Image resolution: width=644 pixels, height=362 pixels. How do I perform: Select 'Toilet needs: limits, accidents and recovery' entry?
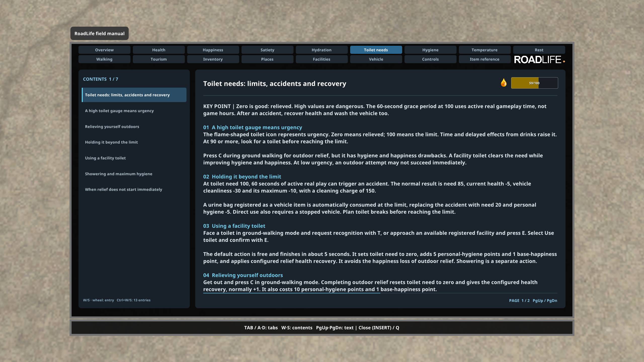point(134,95)
